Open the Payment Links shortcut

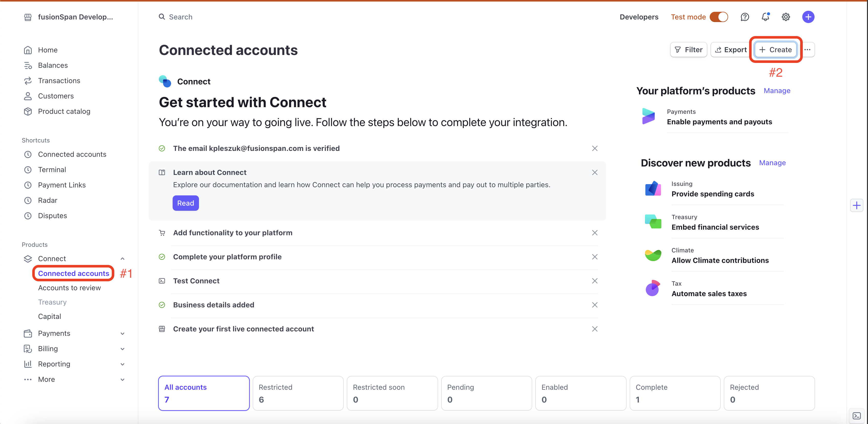[62, 185]
